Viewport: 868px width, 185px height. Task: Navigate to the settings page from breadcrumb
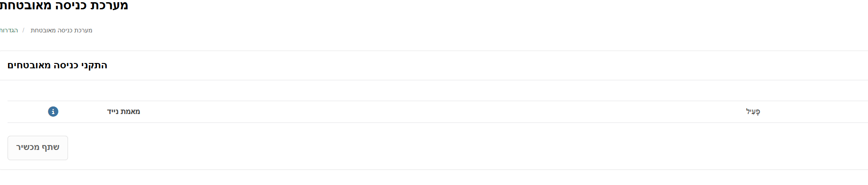[x=9, y=30]
